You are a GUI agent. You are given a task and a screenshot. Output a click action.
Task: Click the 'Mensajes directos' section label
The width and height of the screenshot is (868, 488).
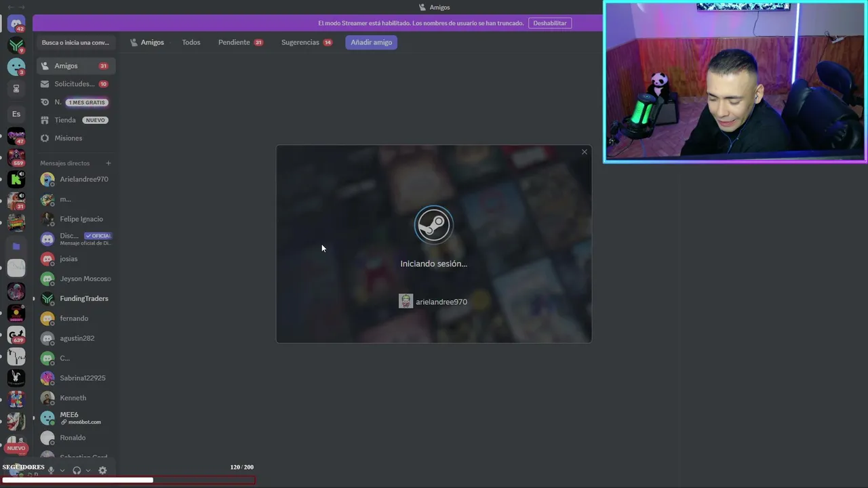(64, 163)
